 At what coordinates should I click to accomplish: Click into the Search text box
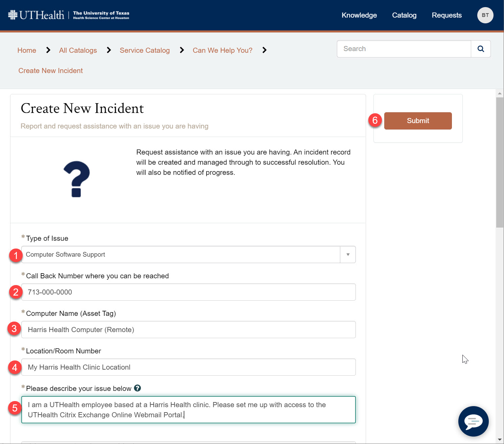pos(404,49)
